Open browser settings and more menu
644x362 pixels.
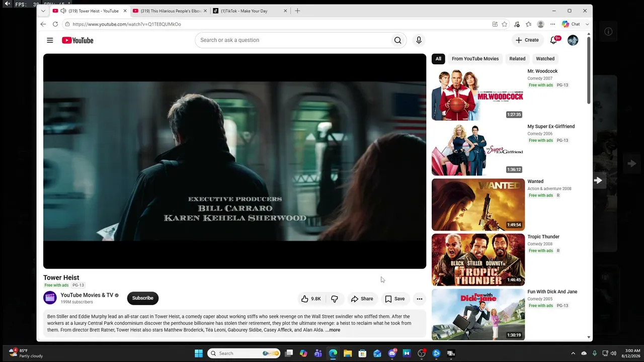click(552, 24)
